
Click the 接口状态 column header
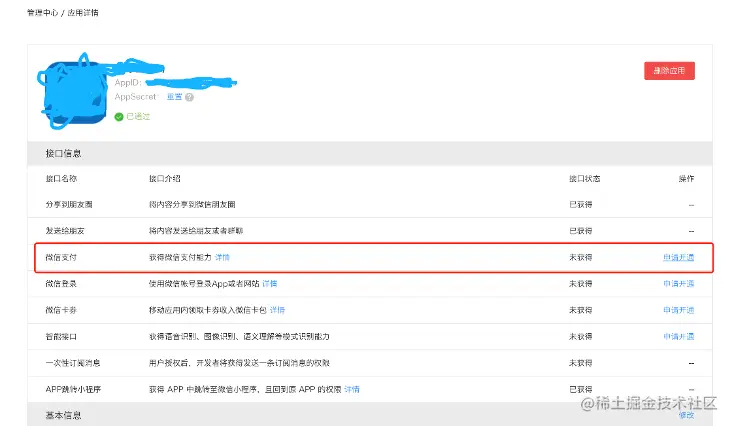point(584,179)
